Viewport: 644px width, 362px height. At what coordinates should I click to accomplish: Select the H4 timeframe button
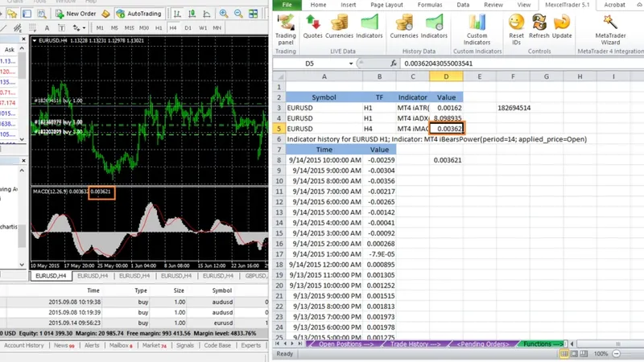pyautogui.click(x=173, y=28)
